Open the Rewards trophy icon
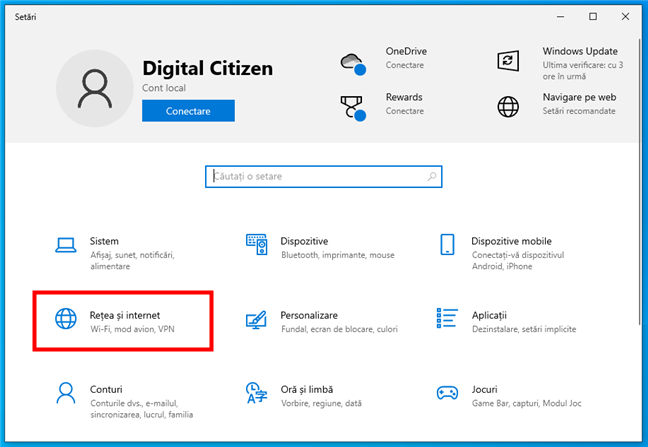 [x=352, y=106]
